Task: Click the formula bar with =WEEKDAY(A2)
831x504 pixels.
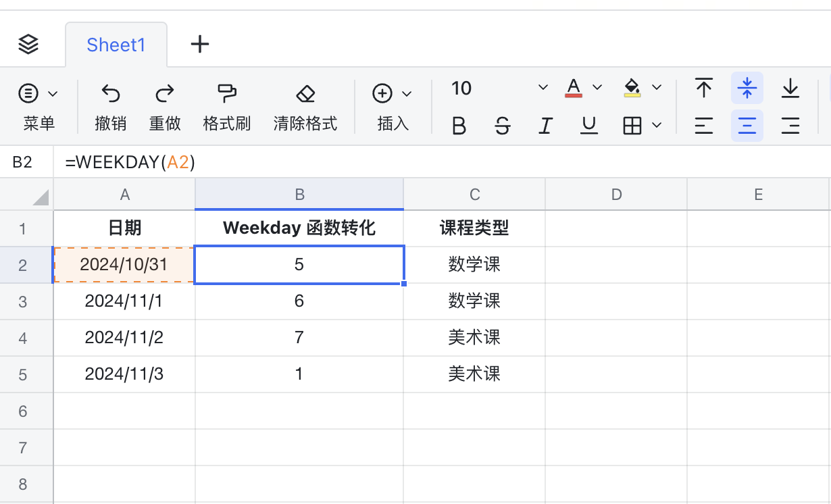Action: (x=443, y=162)
